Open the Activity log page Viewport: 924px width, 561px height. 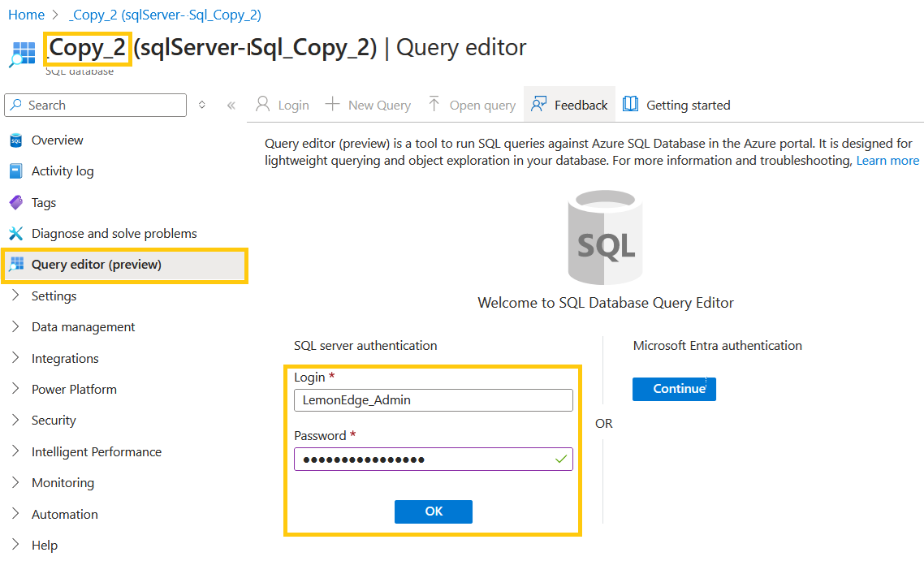point(63,170)
